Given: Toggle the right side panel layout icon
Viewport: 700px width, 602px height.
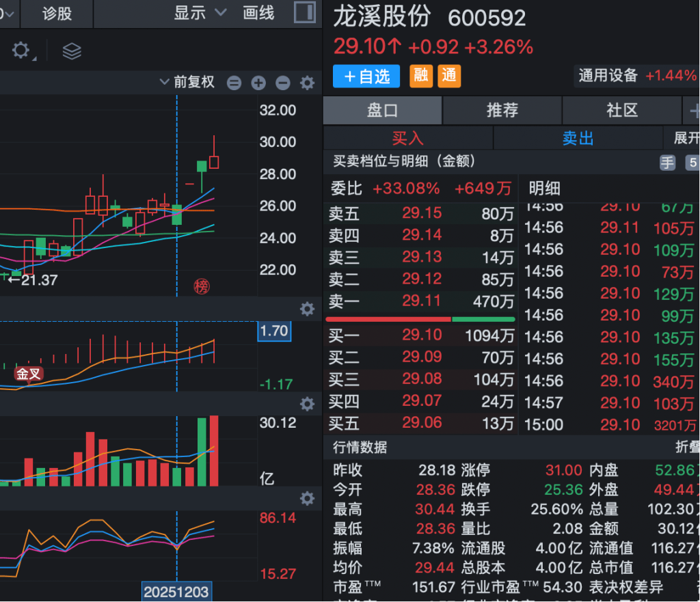Looking at the screenshot, I should [x=304, y=12].
